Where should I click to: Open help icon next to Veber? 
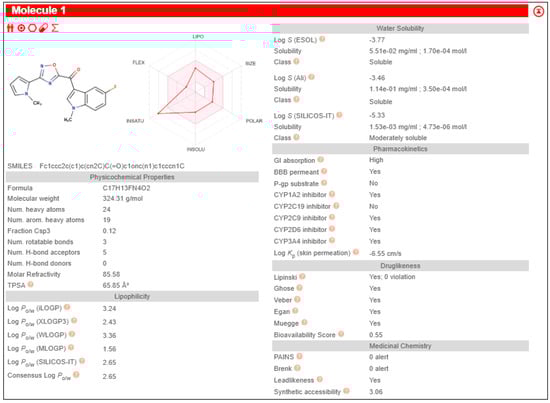pyautogui.click(x=297, y=300)
